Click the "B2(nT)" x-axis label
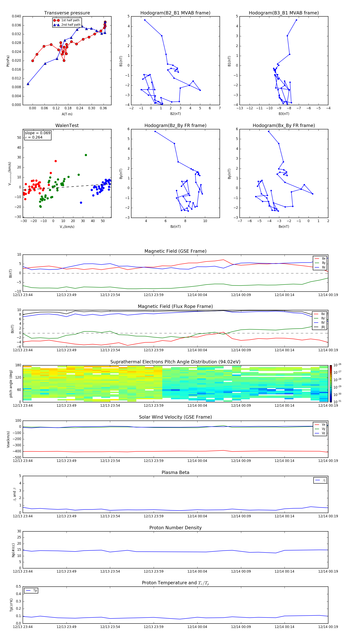This screenshot has height=644, width=351. point(175,114)
